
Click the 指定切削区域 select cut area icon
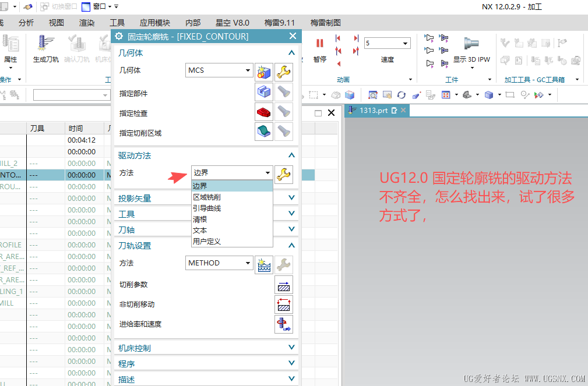point(263,132)
